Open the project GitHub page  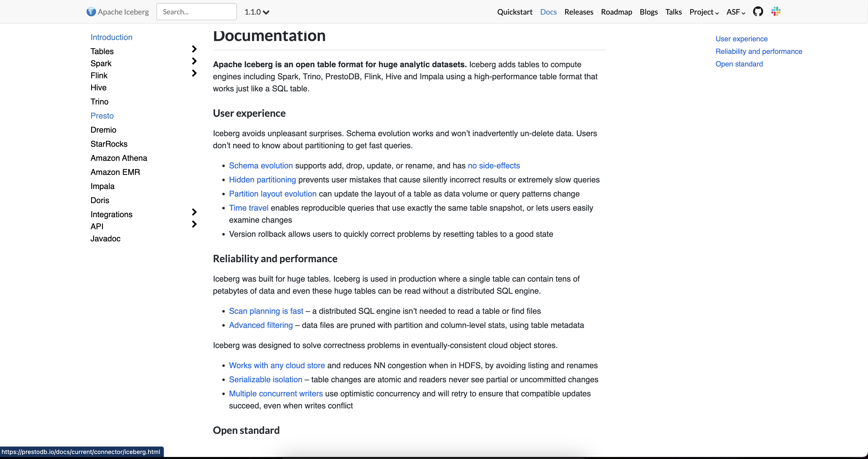pos(758,11)
